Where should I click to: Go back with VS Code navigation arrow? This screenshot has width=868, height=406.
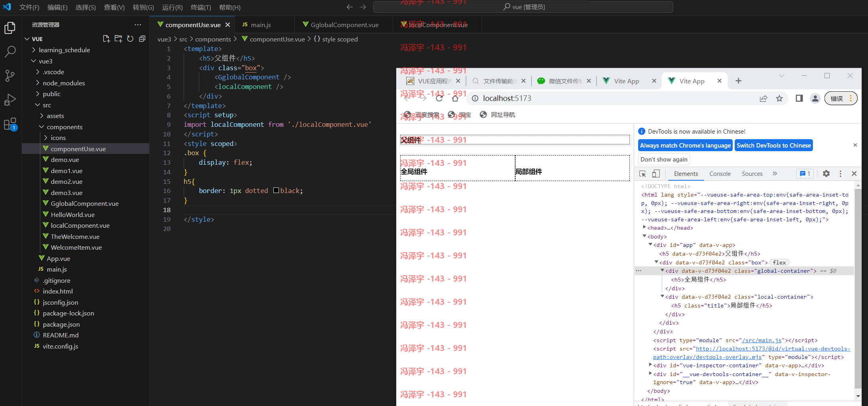click(350, 7)
